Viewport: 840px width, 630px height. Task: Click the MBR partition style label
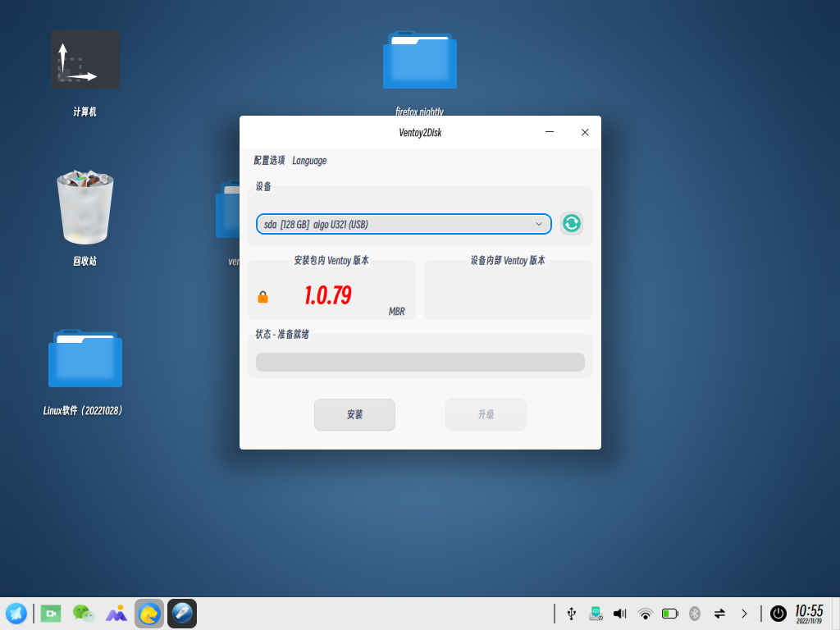tap(396, 311)
